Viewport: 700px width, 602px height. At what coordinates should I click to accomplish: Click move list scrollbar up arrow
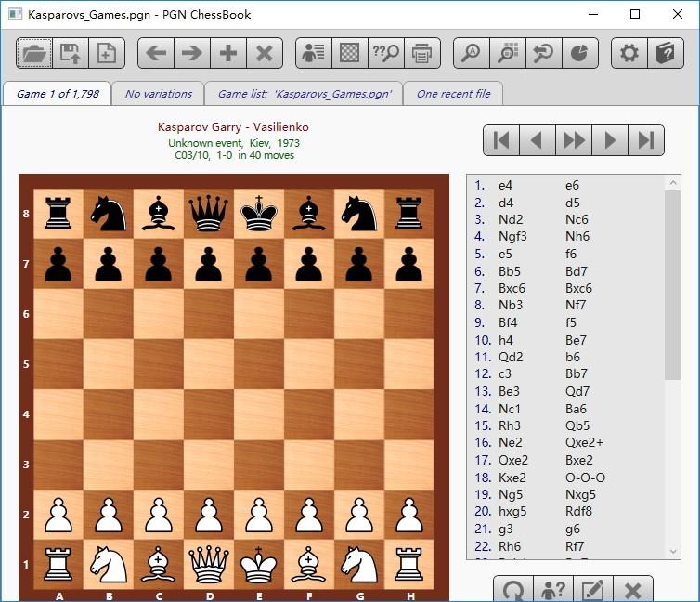[673, 183]
